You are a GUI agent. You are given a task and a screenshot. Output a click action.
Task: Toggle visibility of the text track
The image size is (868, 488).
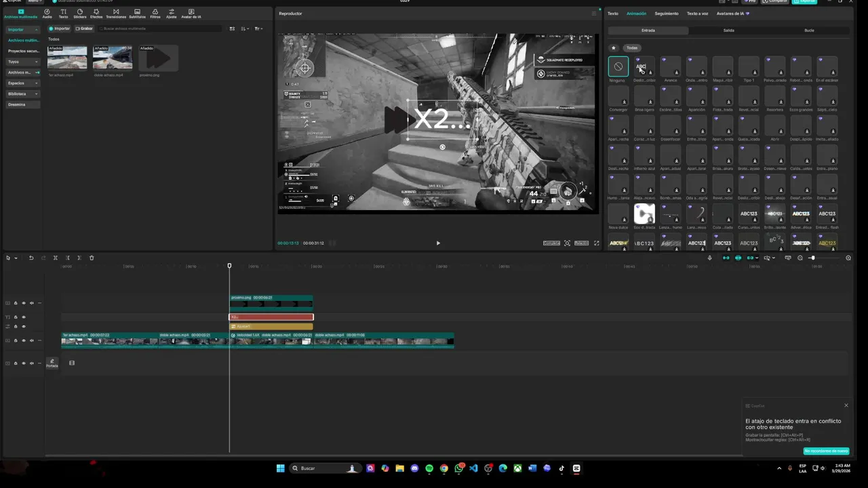[23, 317]
